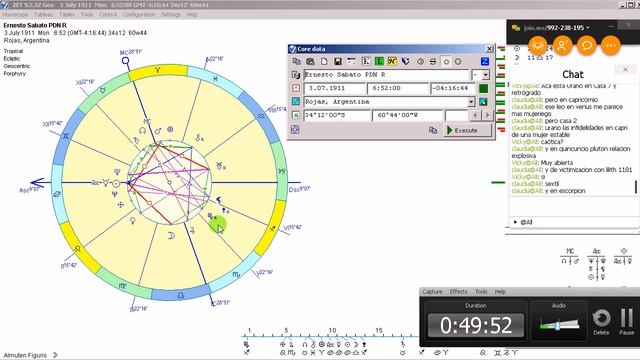Click the struck-through S icon in toolbar
The height and width of the screenshot is (360, 640).
tap(433, 62)
